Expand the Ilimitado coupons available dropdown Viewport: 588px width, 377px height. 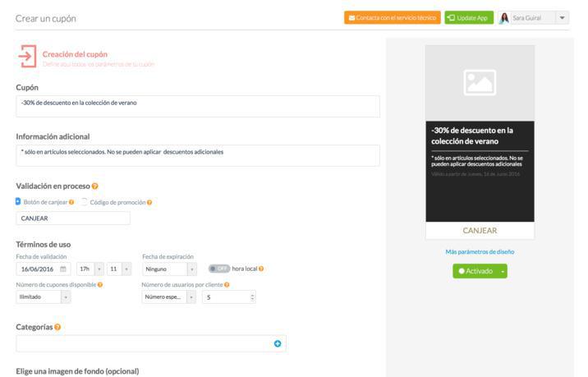point(44,297)
